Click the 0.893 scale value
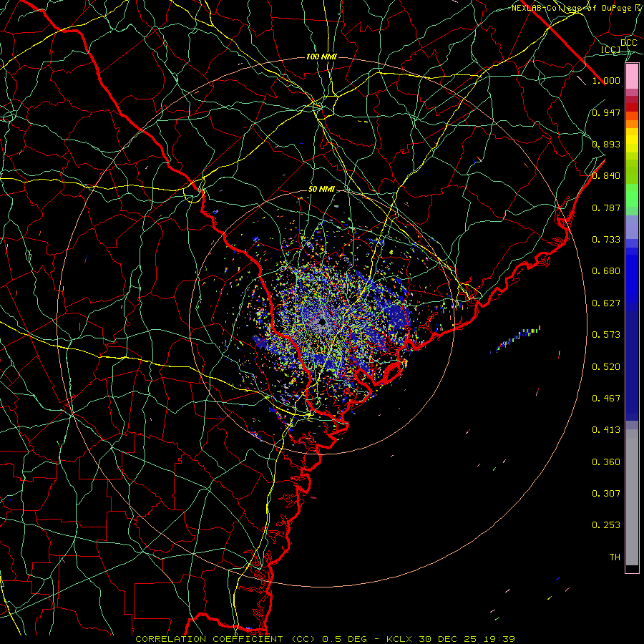 click(x=606, y=144)
